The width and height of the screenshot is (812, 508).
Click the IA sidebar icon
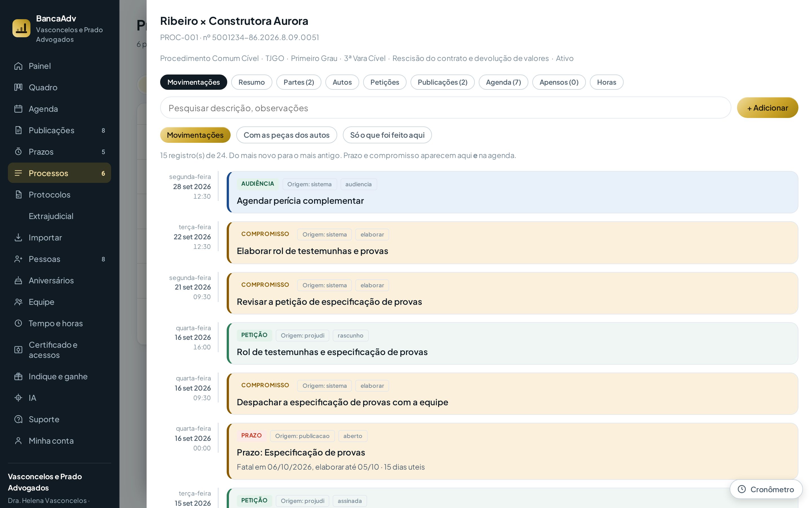(18, 398)
